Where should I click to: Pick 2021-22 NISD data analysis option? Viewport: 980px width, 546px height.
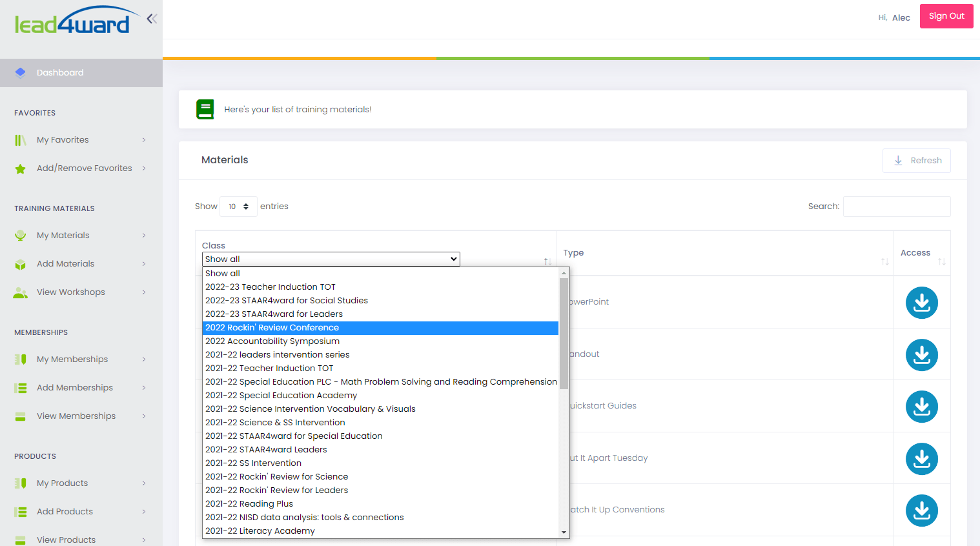380,518
